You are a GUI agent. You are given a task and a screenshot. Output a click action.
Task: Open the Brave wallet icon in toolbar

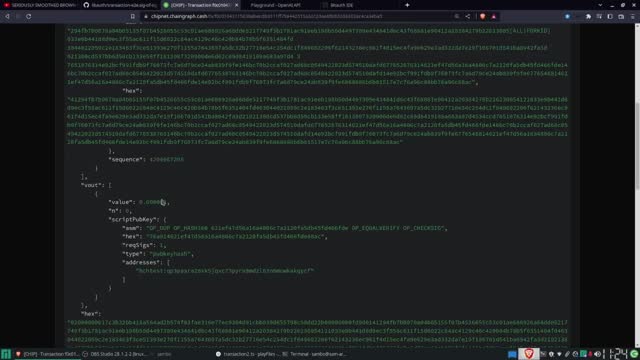pyautogui.click(x=621, y=16)
